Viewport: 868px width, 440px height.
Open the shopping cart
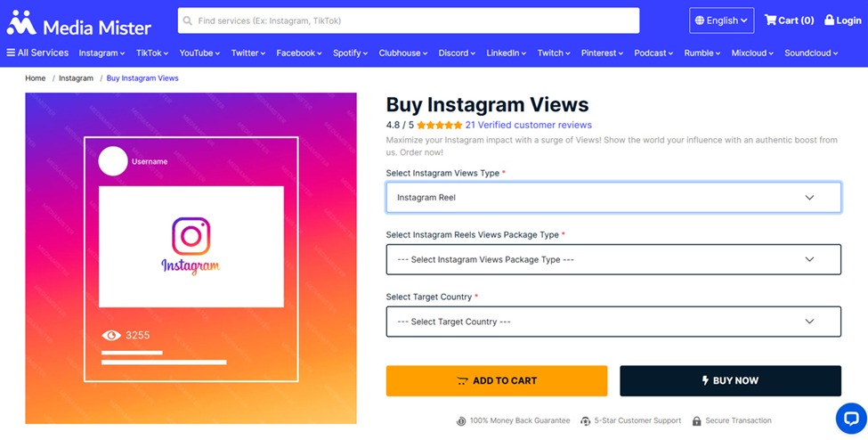(789, 20)
